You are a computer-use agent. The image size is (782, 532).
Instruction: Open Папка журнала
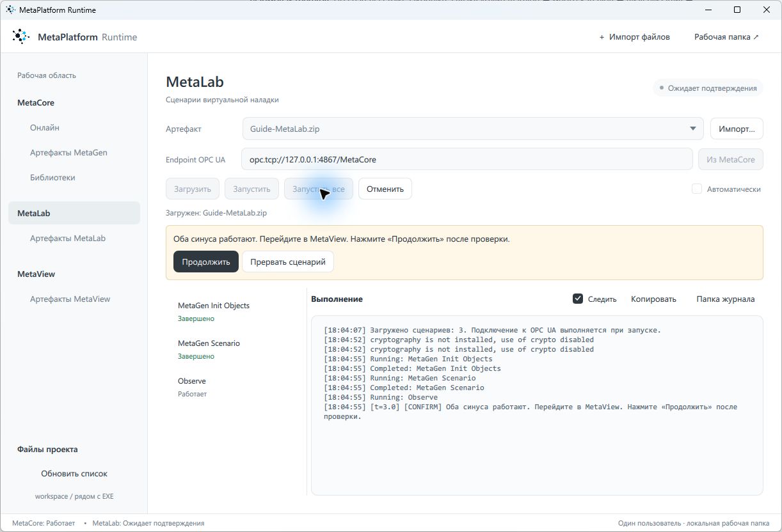pos(726,299)
